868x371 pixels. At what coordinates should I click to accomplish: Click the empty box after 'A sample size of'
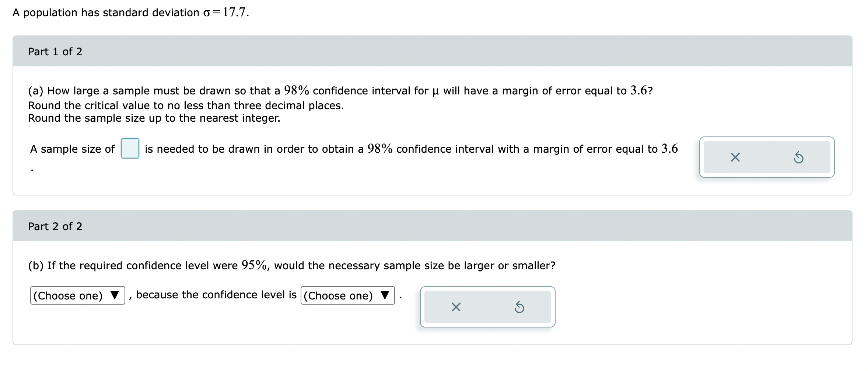(x=130, y=149)
